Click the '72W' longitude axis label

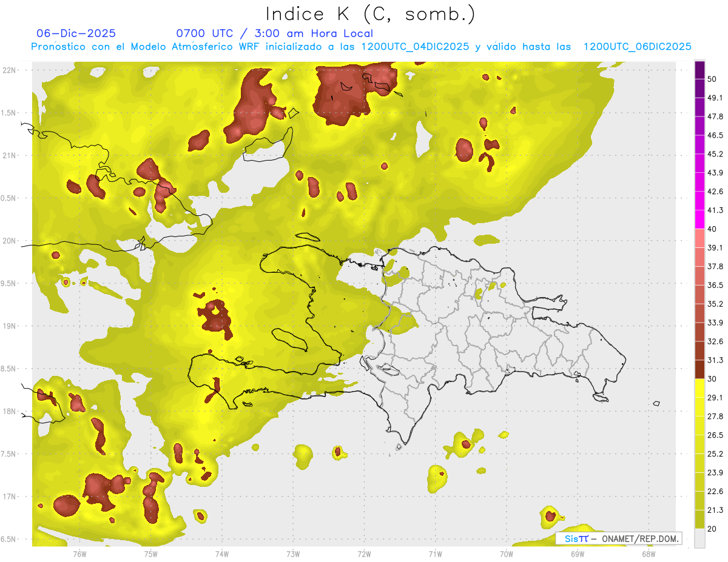pyautogui.click(x=364, y=554)
